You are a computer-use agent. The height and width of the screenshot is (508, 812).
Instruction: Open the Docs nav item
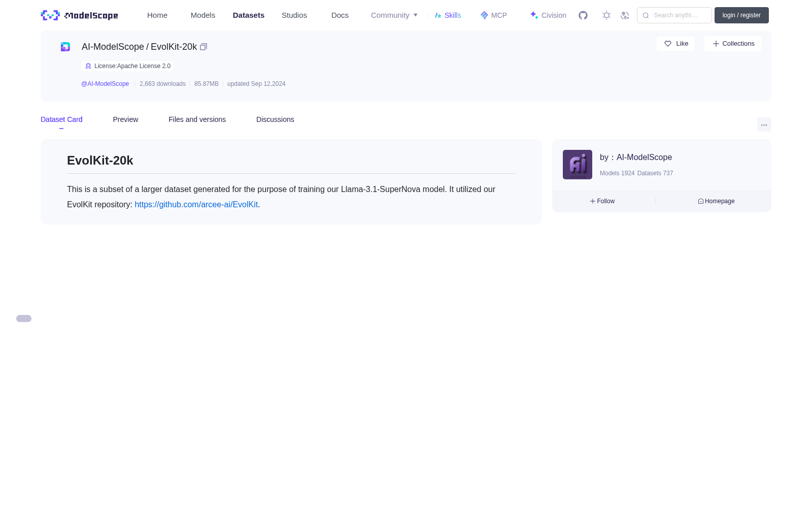(x=340, y=15)
